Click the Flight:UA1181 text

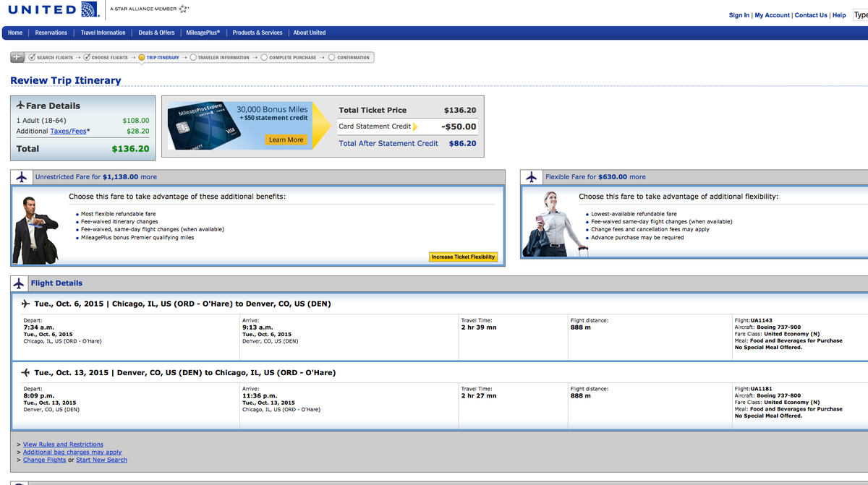coord(754,389)
